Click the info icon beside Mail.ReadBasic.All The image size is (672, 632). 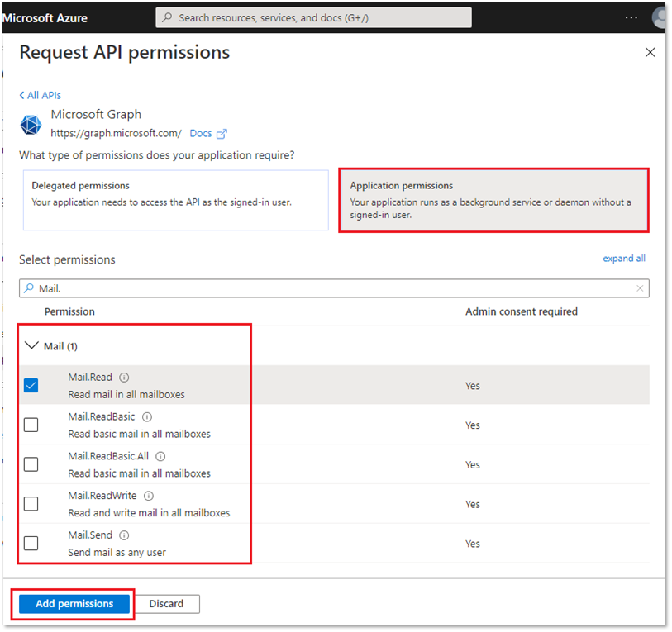point(160,456)
